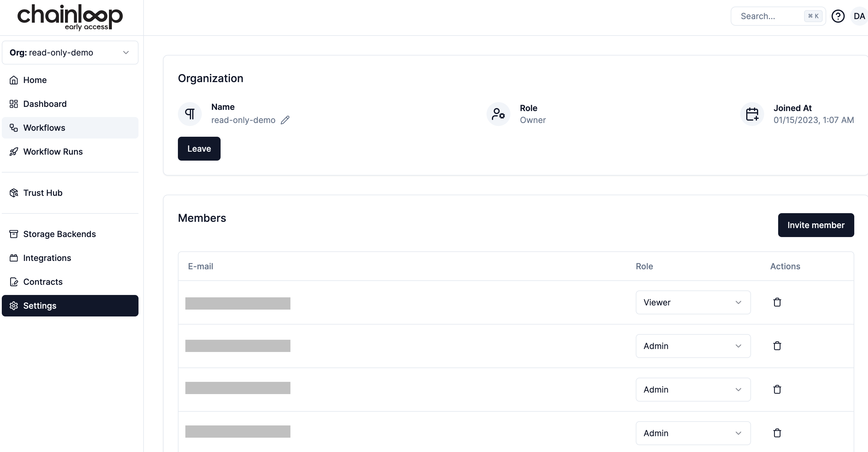Edit the organization name with pencil icon

pyautogui.click(x=286, y=120)
